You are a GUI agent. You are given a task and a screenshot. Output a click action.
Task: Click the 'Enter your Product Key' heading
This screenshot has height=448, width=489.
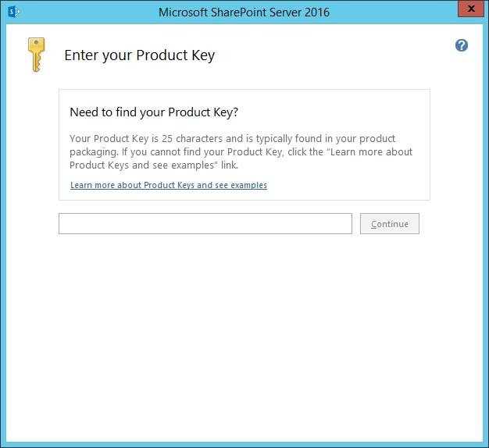click(x=139, y=55)
